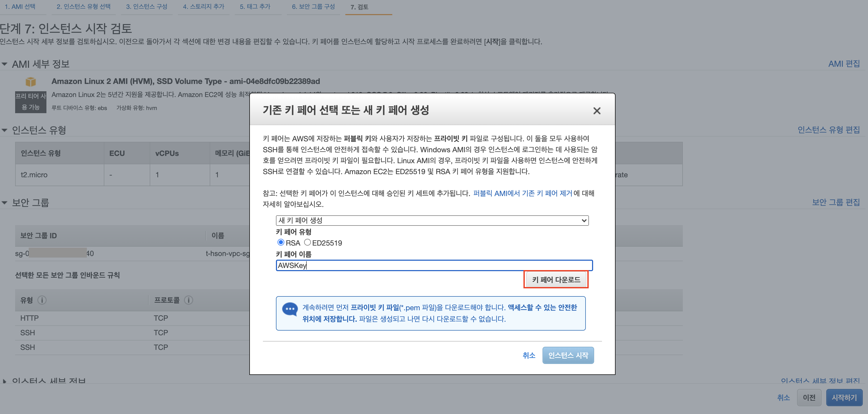This screenshot has width=868, height=414.
Task: Click the AMI 편집 link
Action: click(843, 64)
